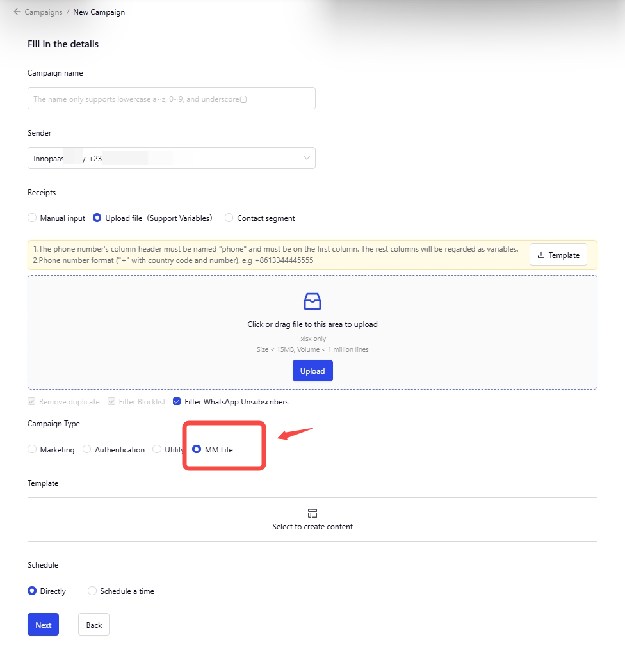Download the Template file button
This screenshot has width=625, height=672.
[x=558, y=255]
